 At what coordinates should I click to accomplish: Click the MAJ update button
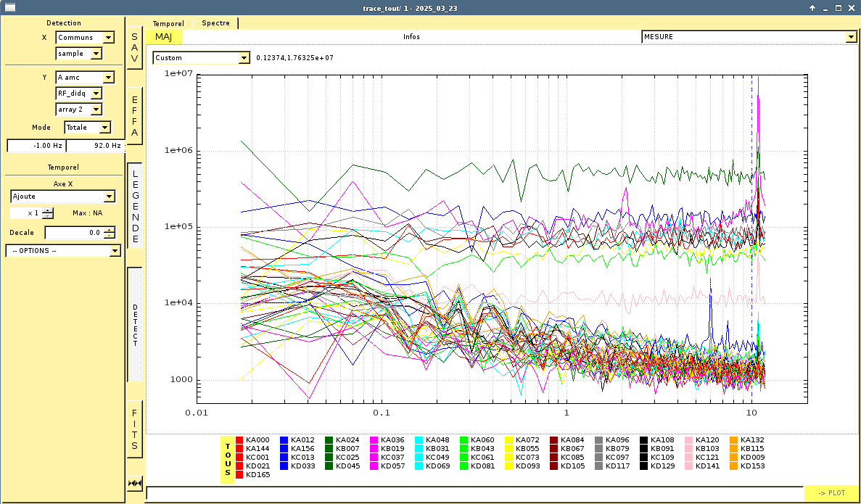[164, 37]
